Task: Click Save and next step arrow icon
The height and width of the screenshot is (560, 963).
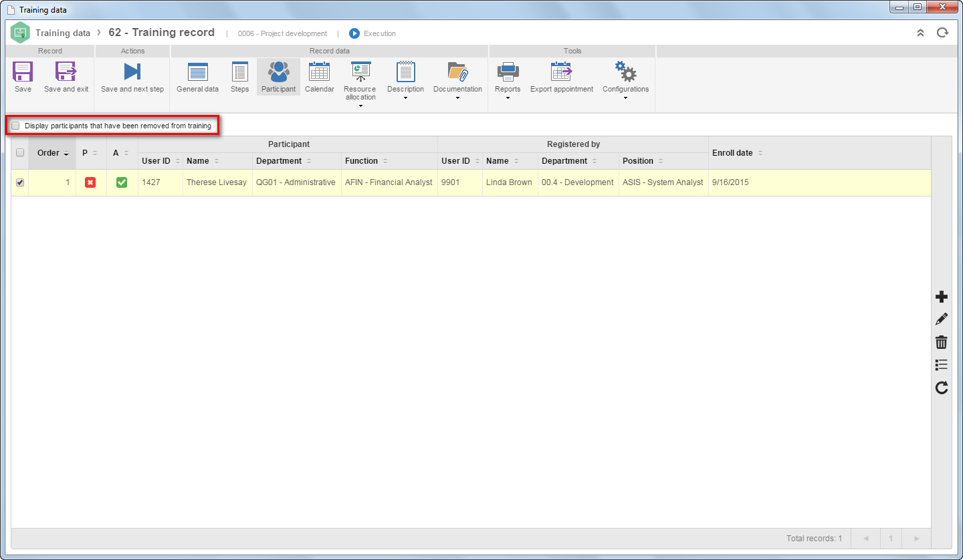Action: tap(132, 72)
